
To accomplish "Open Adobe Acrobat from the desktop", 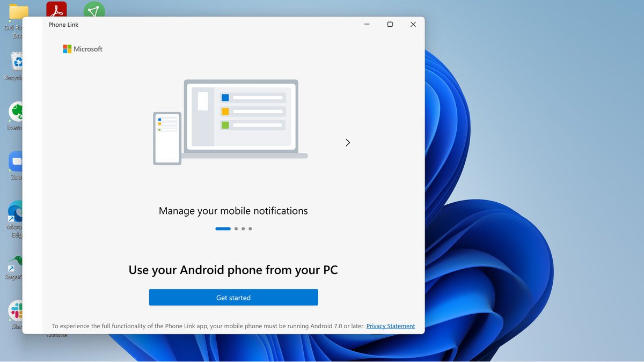I will click(56, 8).
